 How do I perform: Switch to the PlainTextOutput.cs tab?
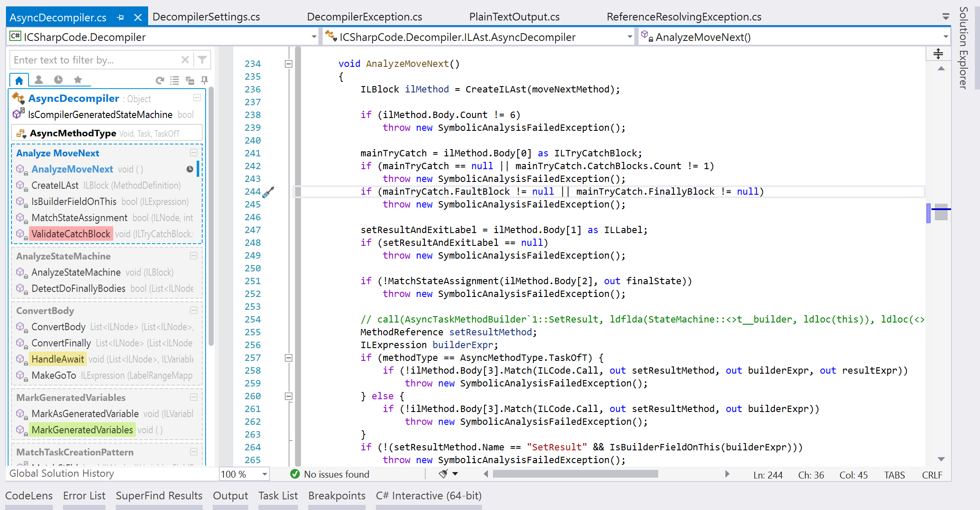pyautogui.click(x=514, y=17)
